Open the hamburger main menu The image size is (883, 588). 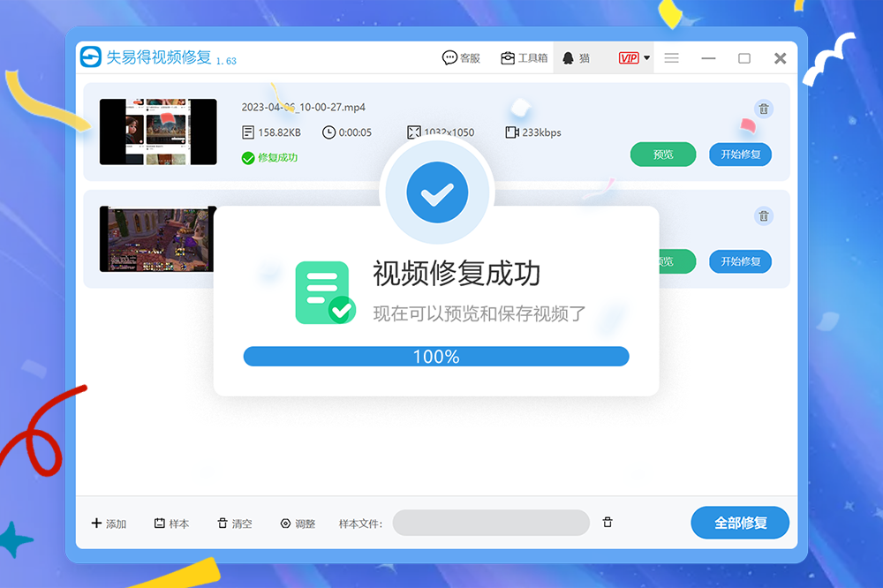click(x=671, y=58)
